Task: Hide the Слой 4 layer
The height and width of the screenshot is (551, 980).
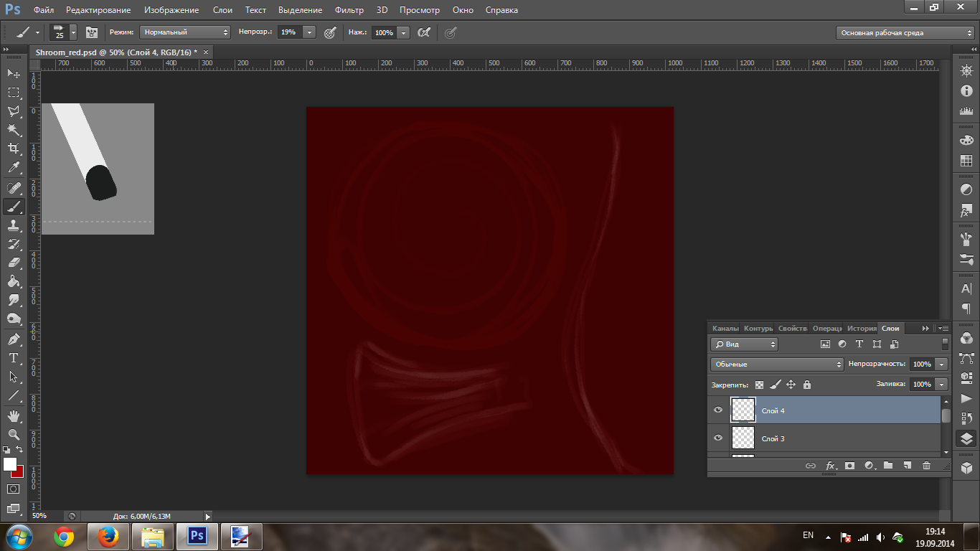Action: 718,410
